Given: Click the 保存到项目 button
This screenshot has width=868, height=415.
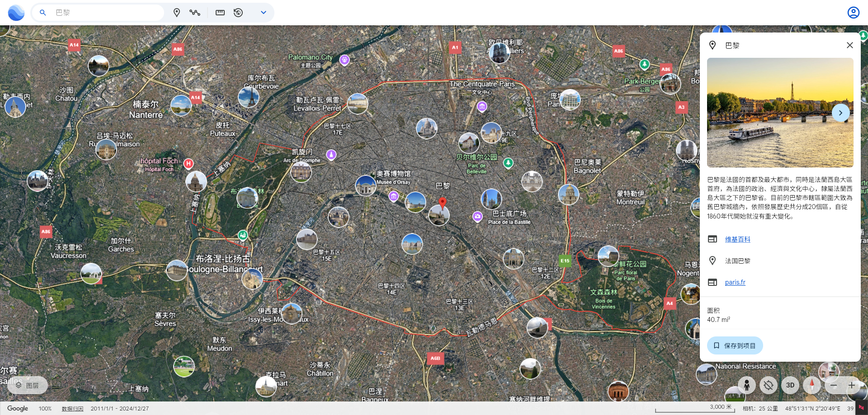Looking at the screenshot, I should point(735,345).
